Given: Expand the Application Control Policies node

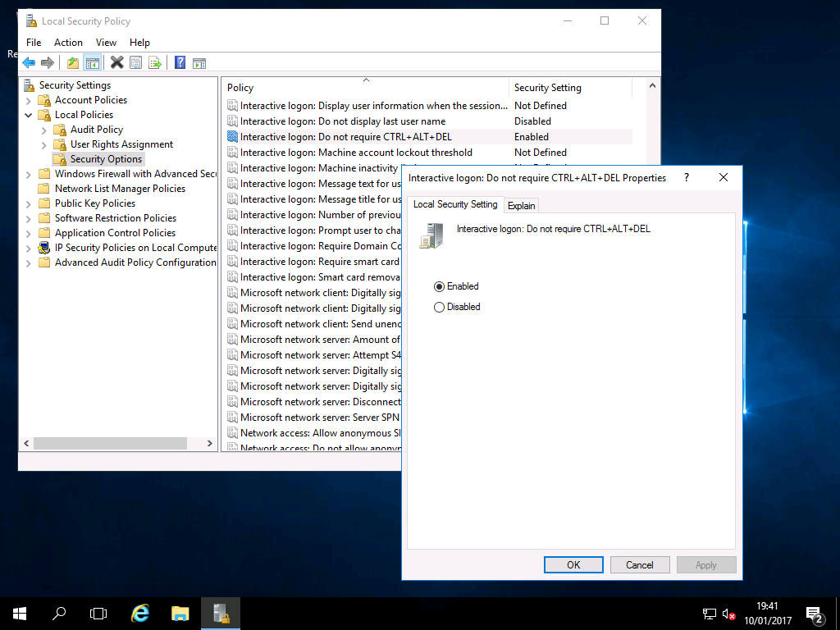Looking at the screenshot, I should 29,233.
